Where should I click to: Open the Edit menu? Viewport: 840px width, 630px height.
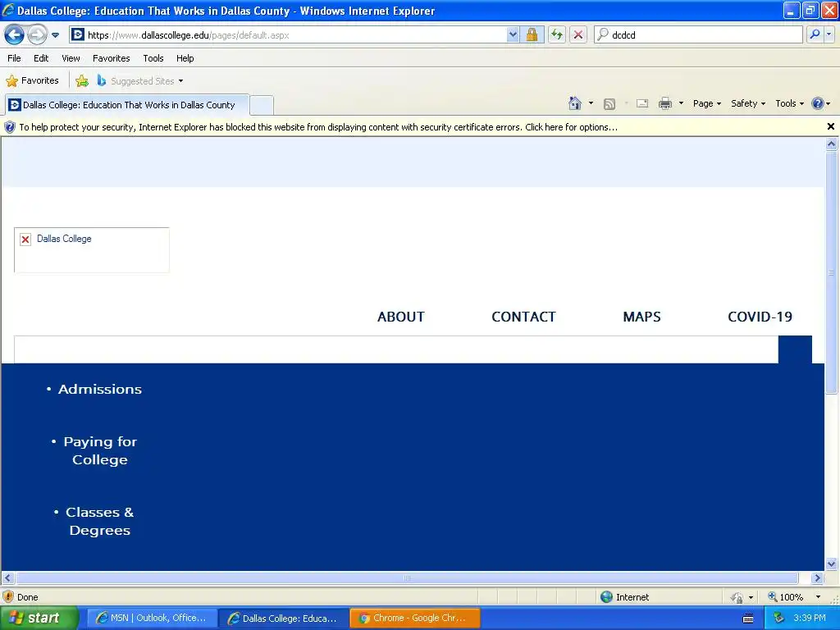coord(41,58)
